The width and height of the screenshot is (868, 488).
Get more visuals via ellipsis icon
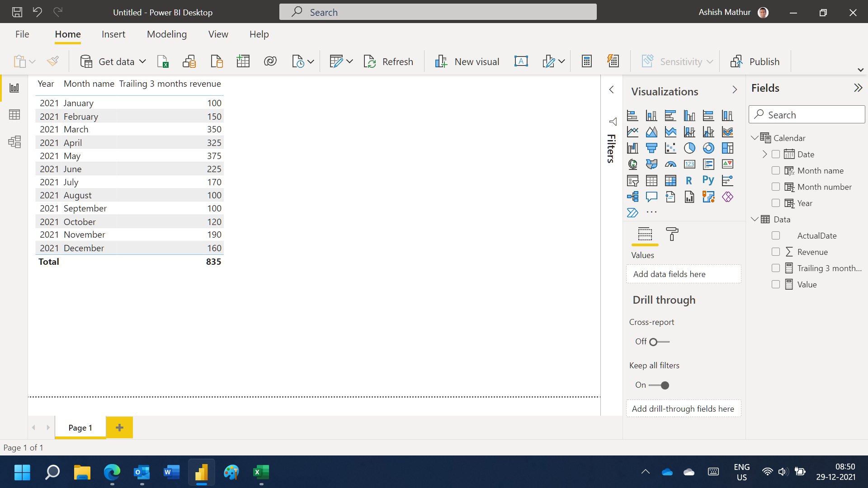pos(651,212)
